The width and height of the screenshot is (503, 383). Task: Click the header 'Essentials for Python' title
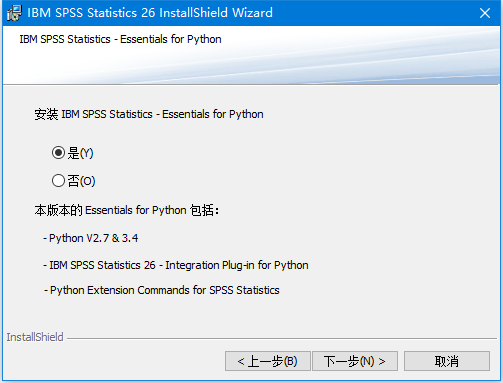pos(120,39)
